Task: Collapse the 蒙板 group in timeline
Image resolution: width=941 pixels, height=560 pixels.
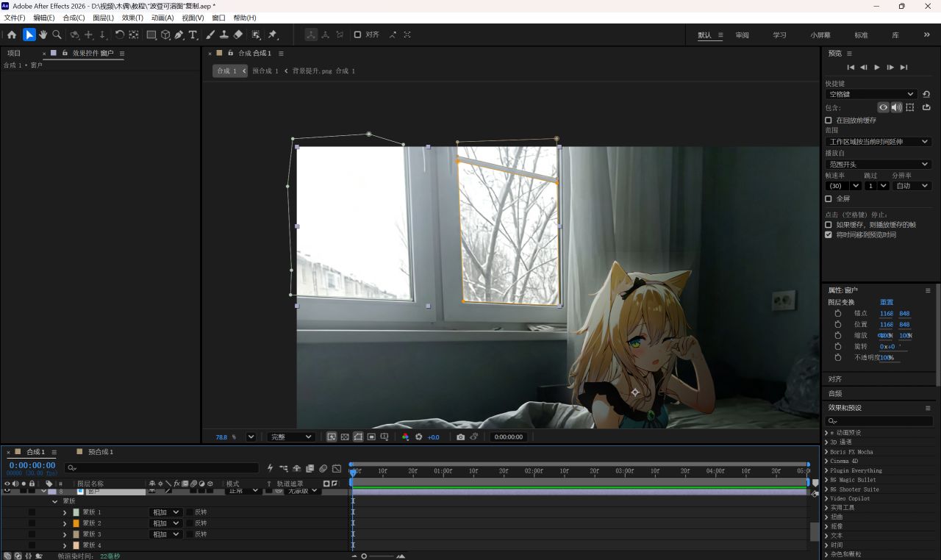Action: tap(54, 501)
